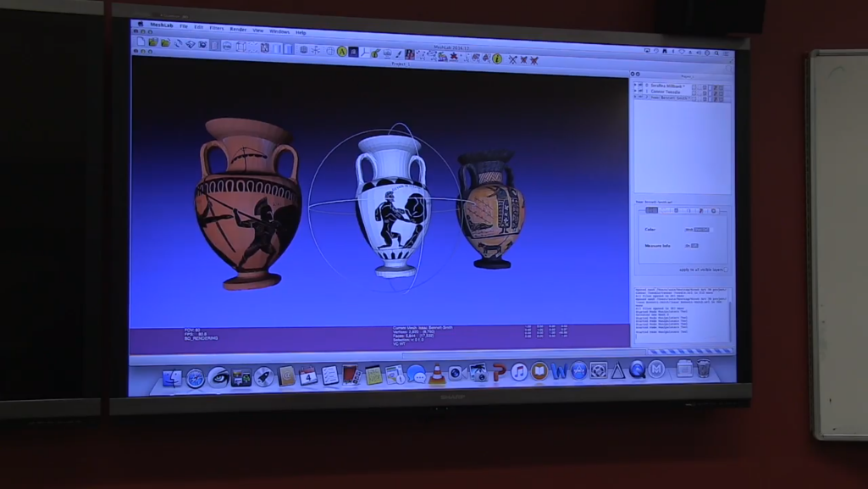Open the Windows menu
Image resolution: width=868 pixels, height=489 pixels.
coord(279,31)
